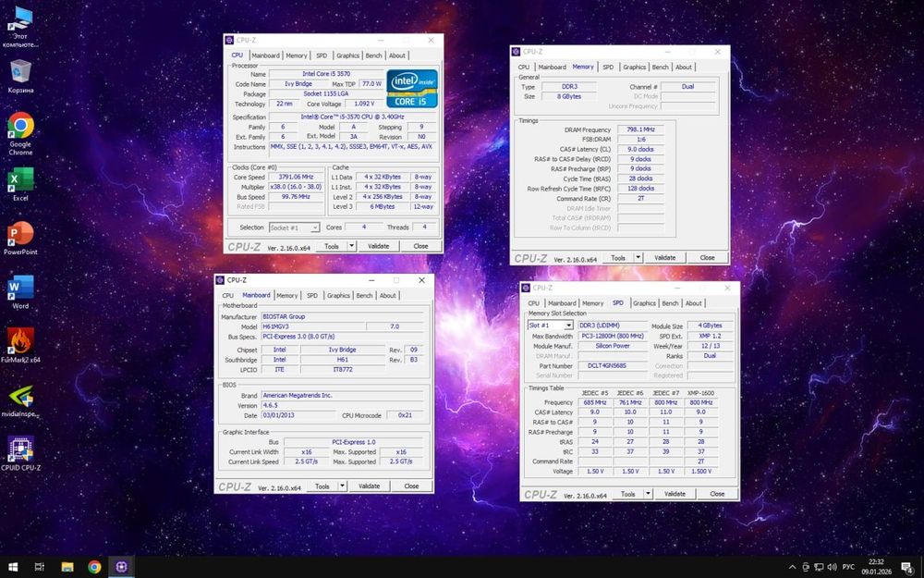Open the Slot #1 dropdown in the SPD window
Screen dimensions: 924x578
pos(551,326)
